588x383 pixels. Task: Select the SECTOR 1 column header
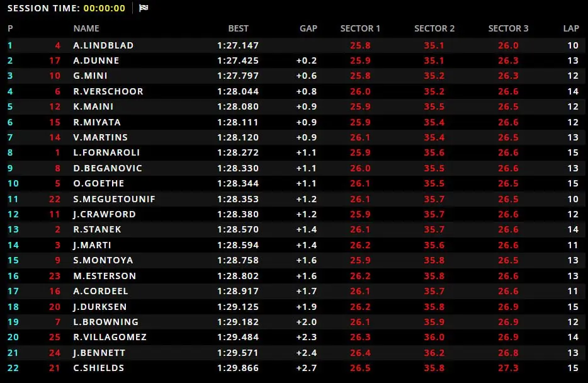click(360, 28)
